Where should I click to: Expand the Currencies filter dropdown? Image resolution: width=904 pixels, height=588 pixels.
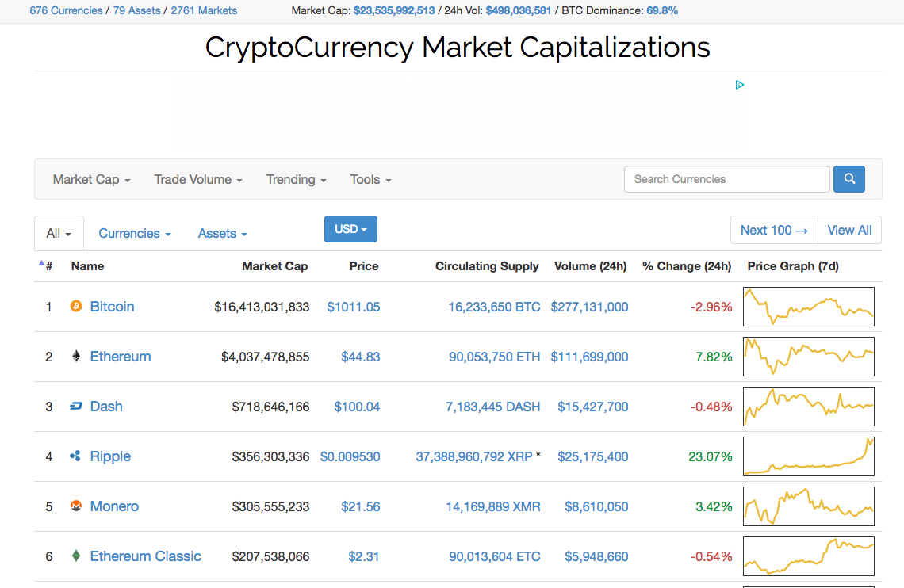(x=135, y=233)
